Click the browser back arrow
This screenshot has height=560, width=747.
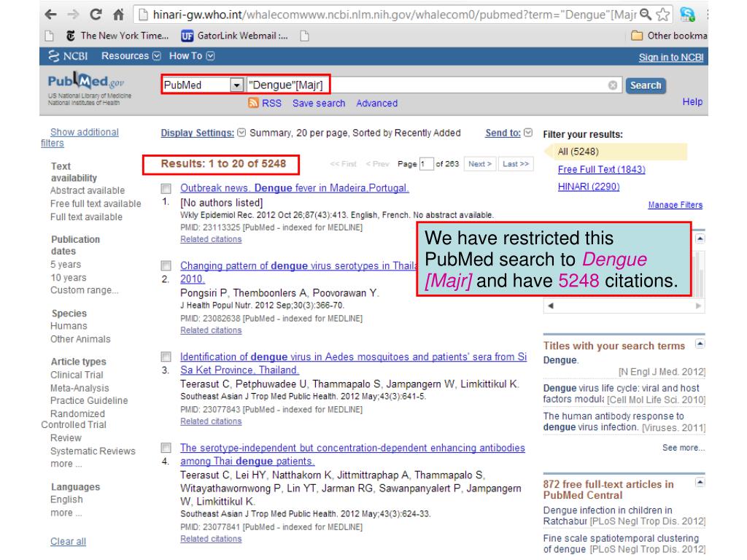(x=50, y=15)
